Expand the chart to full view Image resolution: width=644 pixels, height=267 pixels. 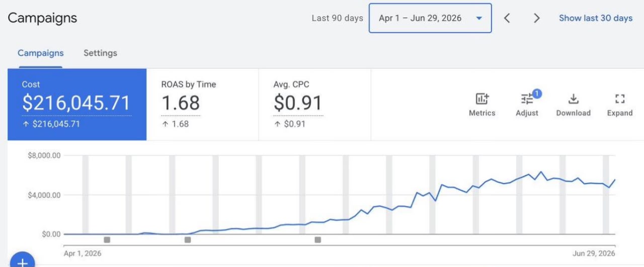coord(619,105)
